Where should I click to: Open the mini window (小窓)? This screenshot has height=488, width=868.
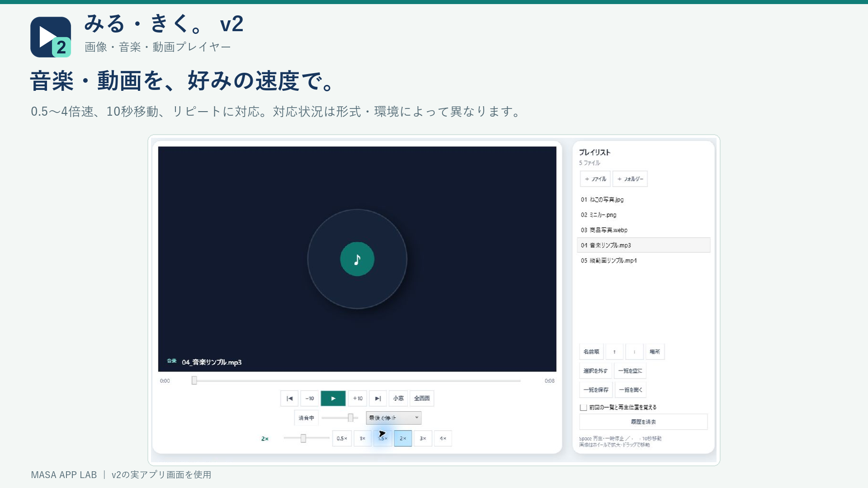click(x=398, y=398)
